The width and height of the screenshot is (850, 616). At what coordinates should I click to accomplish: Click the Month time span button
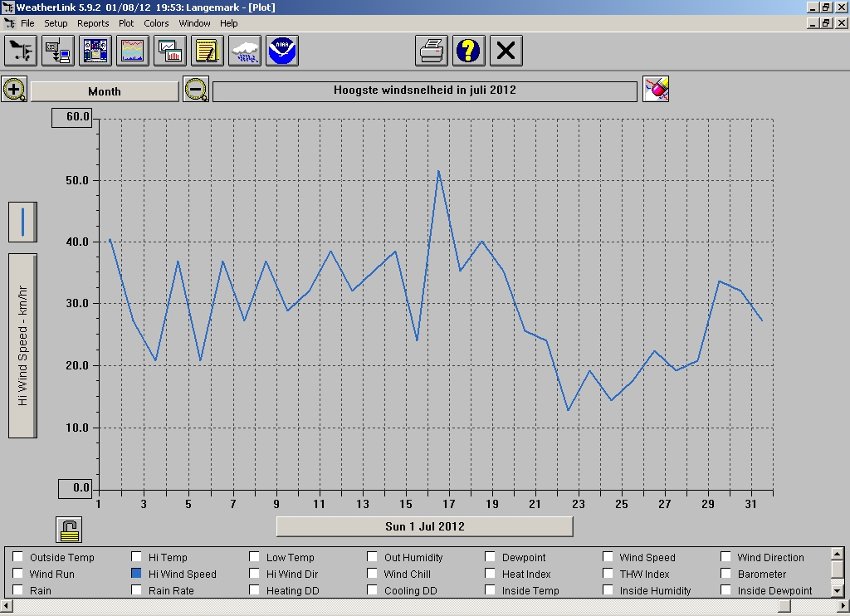coord(105,91)
